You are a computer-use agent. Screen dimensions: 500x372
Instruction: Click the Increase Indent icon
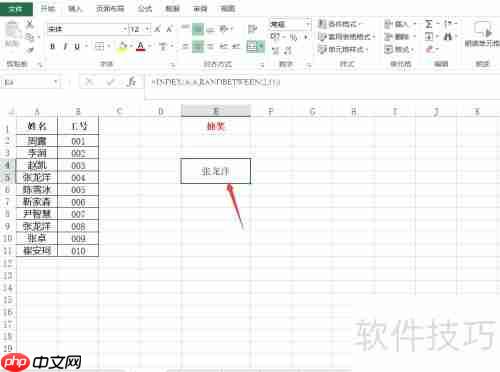(x=236, y=46)
